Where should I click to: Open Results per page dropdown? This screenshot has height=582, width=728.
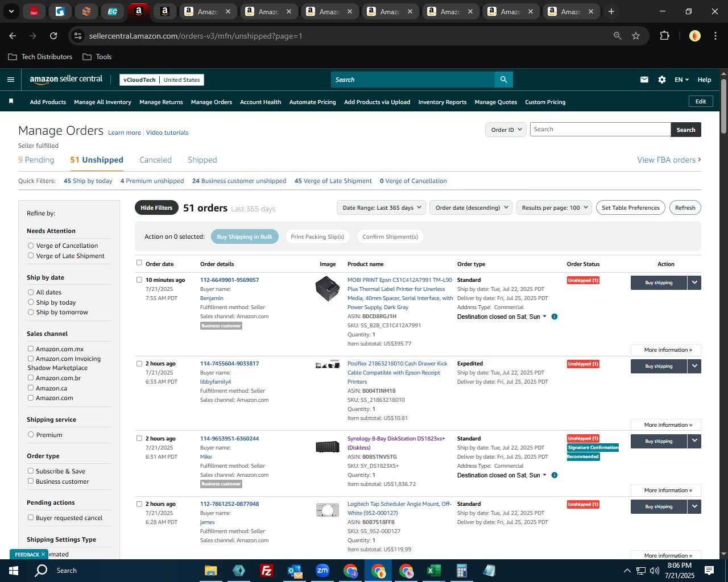pos(554,207)
